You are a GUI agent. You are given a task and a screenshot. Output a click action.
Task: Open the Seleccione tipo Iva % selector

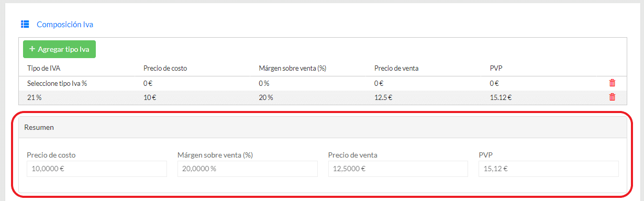(x=57, y=83)
